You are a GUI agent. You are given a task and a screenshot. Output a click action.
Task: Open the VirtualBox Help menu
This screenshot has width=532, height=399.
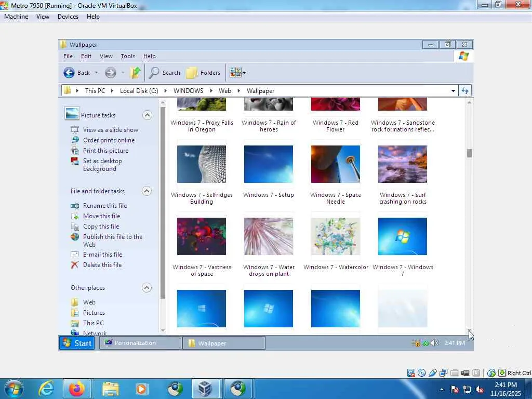(x=93, y=17)
